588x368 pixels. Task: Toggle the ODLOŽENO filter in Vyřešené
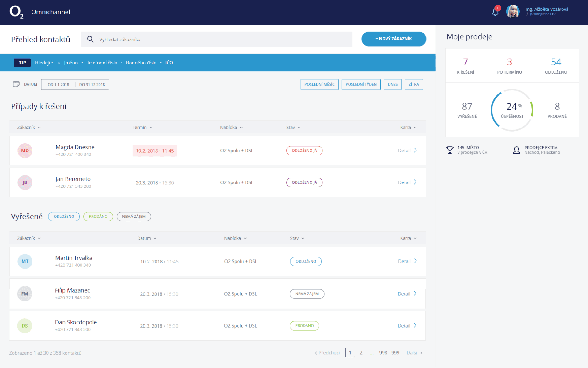tap(64, 217)
